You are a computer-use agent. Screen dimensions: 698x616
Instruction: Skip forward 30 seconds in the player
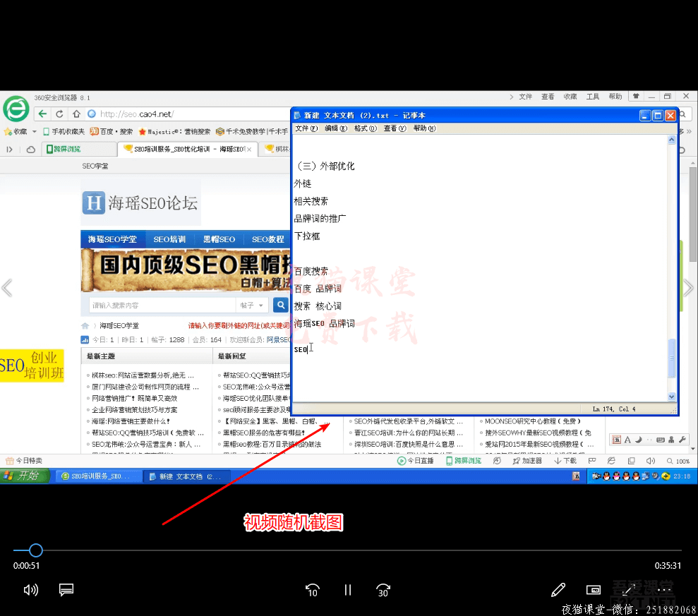[x=383, y=591]
